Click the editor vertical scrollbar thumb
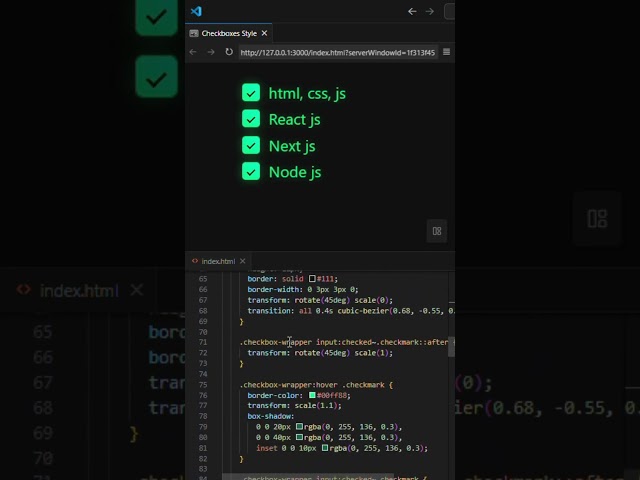Image resolution: width=640 pixels, height=480 pixels. (451, 347)
